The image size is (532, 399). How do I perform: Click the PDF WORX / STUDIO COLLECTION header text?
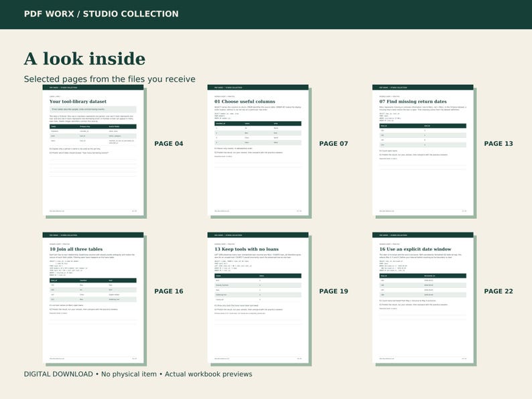(x=101, y=14)
